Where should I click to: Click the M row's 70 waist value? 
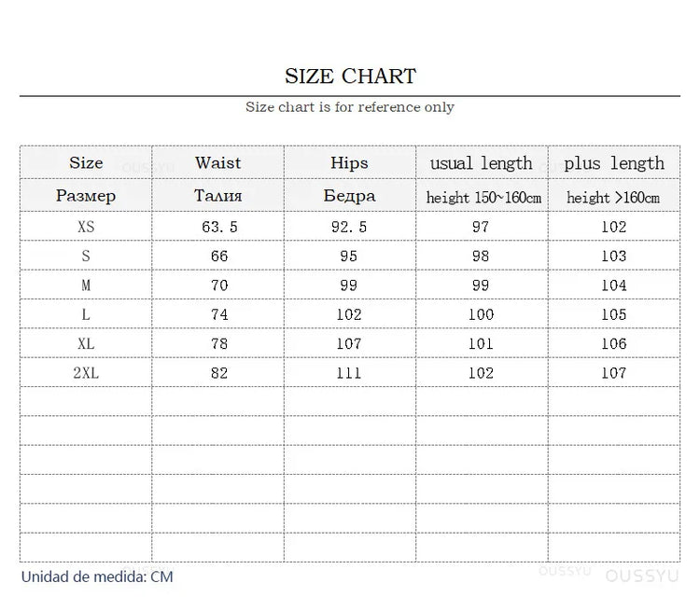(x=218, y=285)
